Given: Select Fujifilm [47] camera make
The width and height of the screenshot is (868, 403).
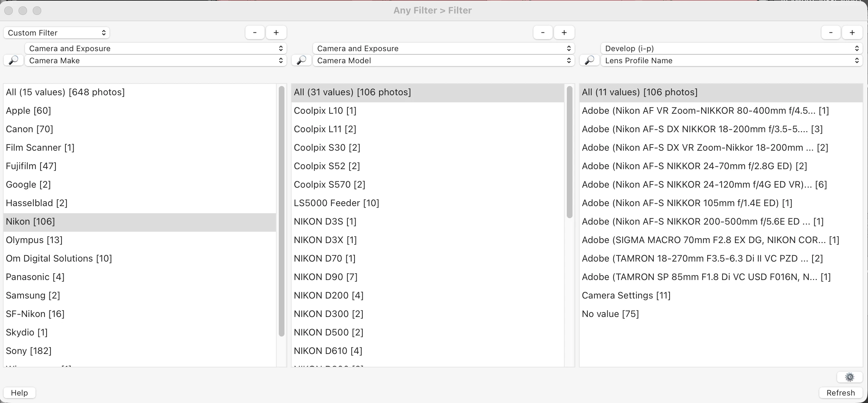Looking at the screenshot, I should click(140, 166).
